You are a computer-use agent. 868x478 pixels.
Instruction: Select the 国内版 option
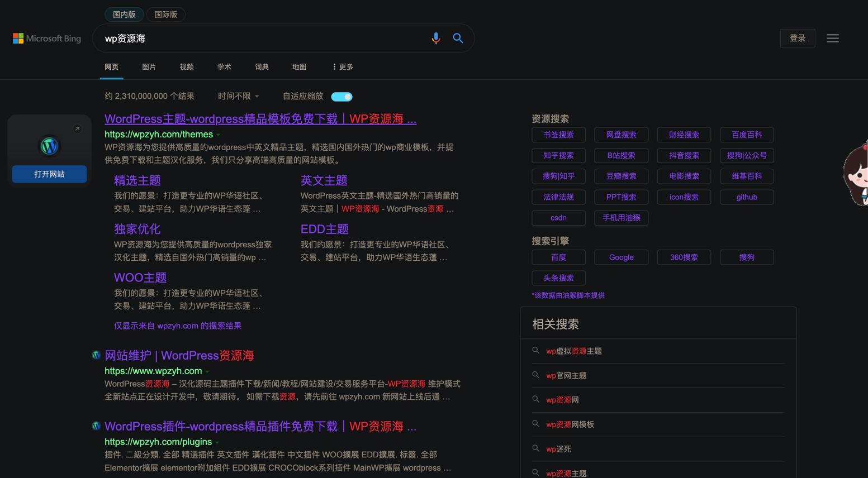124,15
